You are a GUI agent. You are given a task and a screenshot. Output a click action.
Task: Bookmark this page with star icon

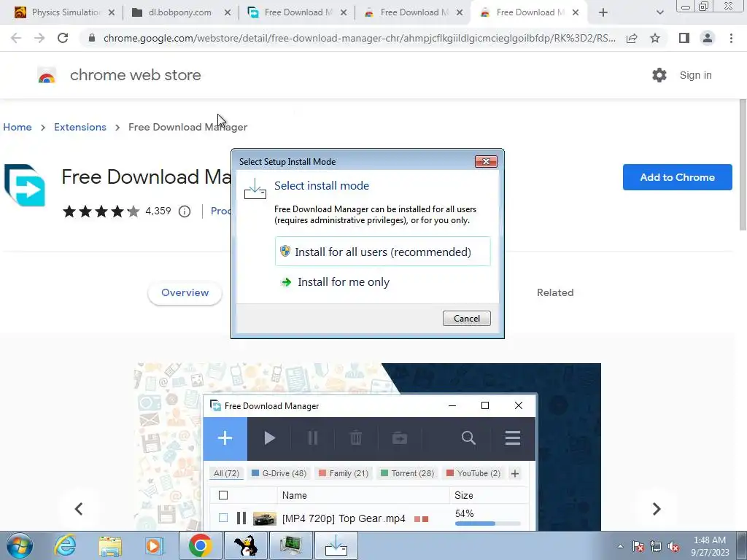pos(655,38)
